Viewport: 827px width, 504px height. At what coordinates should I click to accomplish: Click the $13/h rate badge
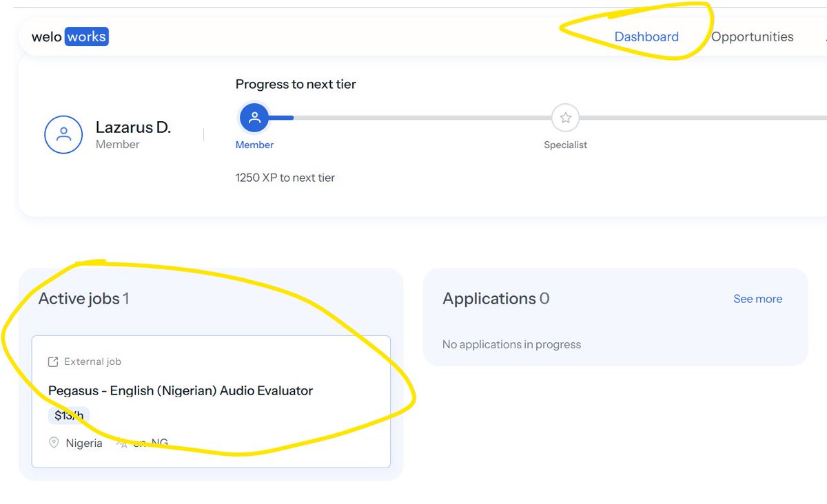click(69, 415)
